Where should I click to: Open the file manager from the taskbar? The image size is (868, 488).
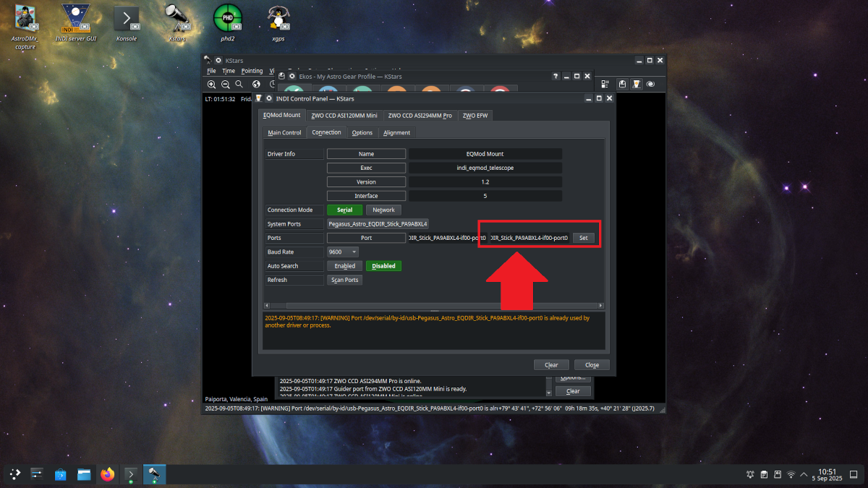tap(84, 474)
